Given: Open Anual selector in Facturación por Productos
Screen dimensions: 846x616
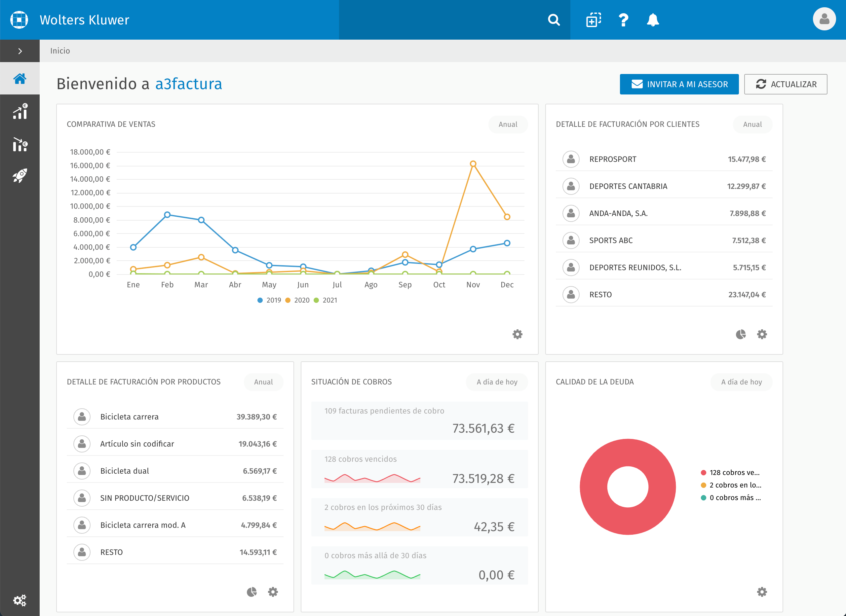Looking at the screenshot, I should point(263,382).
